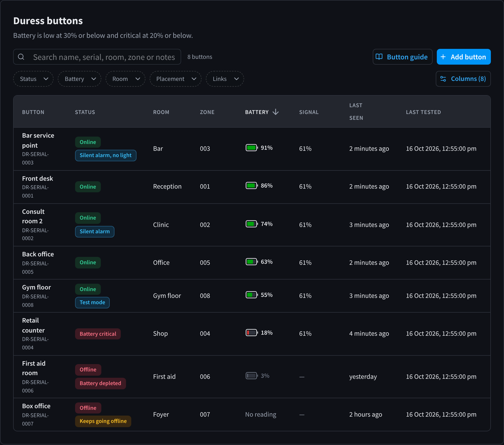Click the Battery column sort arrow
Viewport: 504px width, 445px height.
click(x=276, y=112)
